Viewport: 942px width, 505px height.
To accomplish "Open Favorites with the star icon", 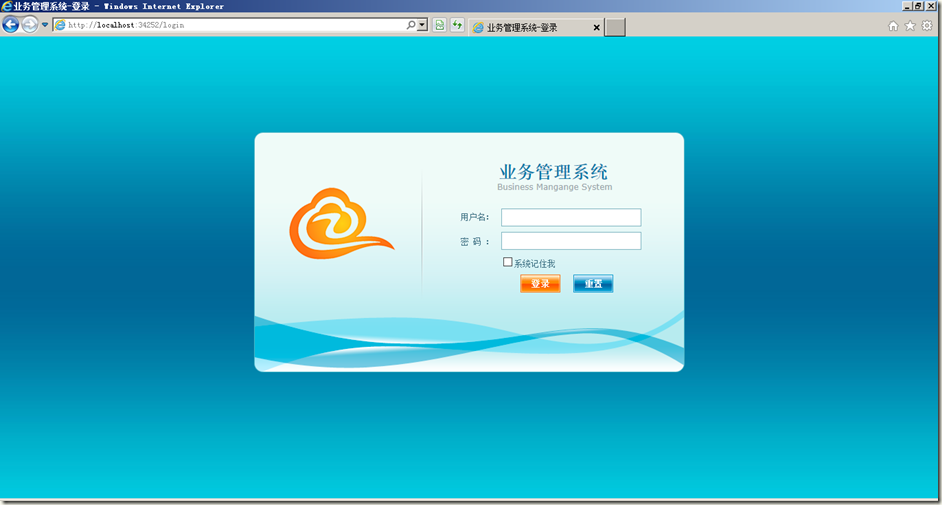I will click(x=910, y=26).
